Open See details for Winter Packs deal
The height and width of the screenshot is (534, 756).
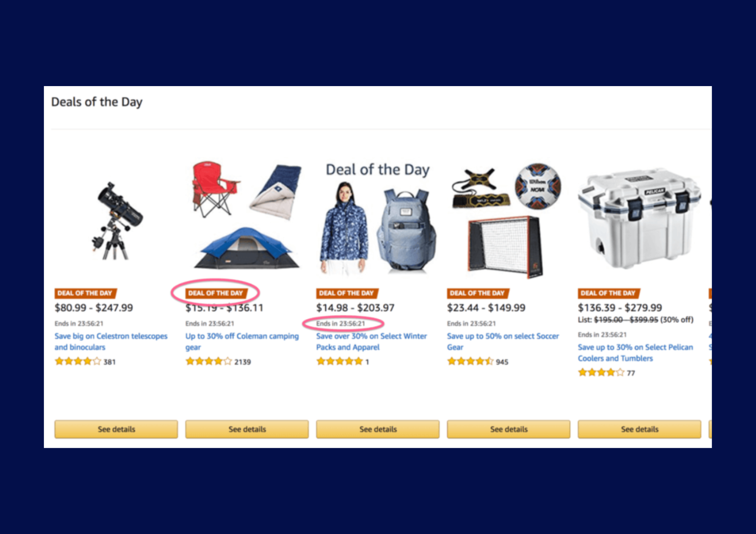coord(378,429)
